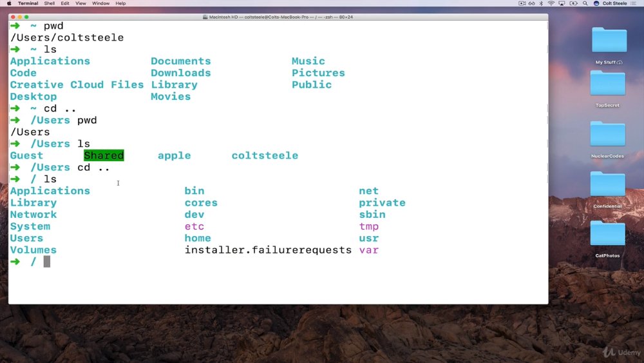Open Notification Center list icon
This screenshot has width=644, height=363.
coord(633,3)
